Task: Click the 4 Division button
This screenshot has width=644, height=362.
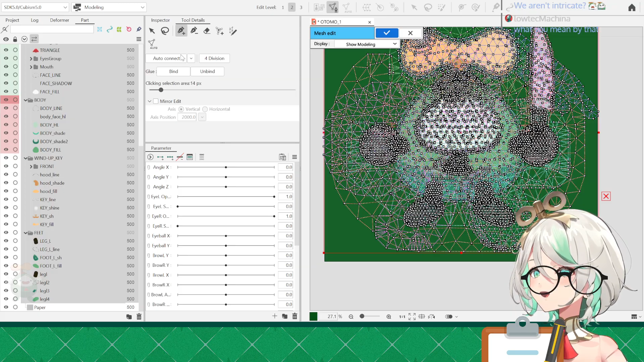Action: (x=214, y=58)
